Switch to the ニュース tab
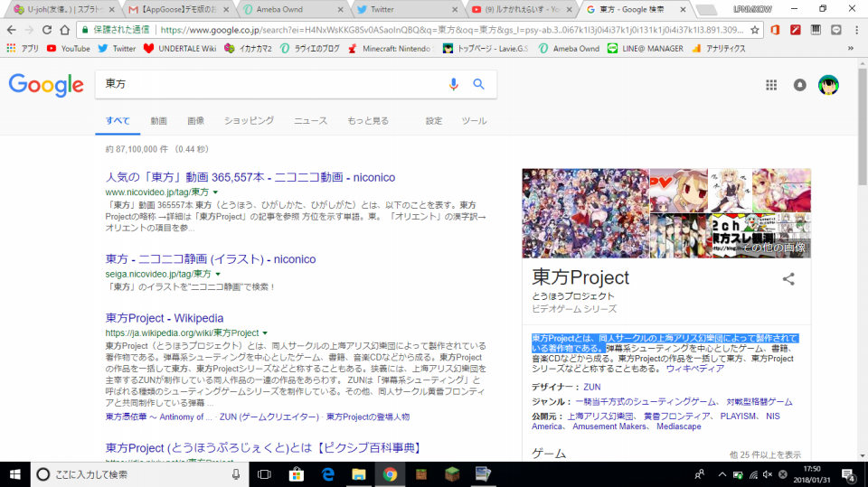 point(310,121)
